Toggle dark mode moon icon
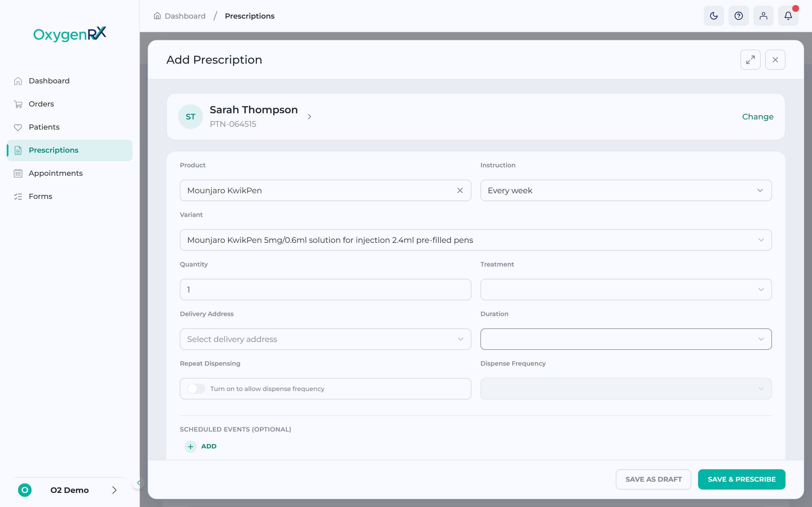812x507 pixels. pyautogui.click(x=714, y=16)
